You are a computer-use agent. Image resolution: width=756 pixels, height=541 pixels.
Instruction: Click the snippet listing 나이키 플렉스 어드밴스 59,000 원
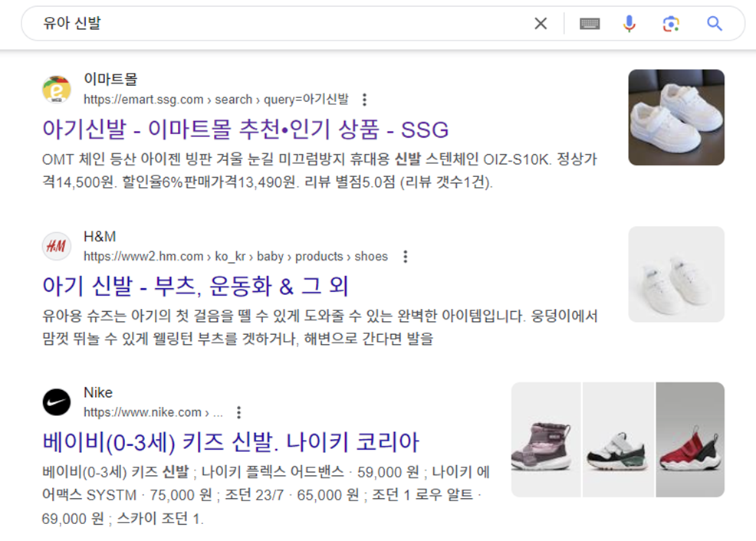[x=266, y=495]
